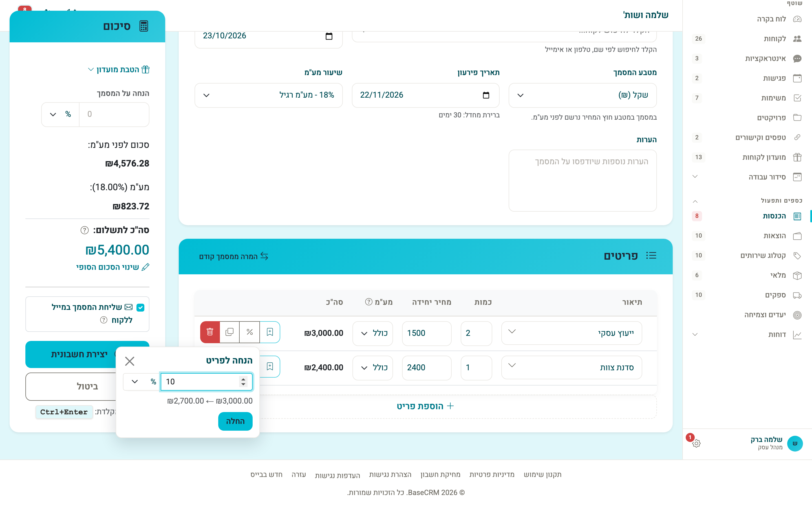The height and width of the screenshot is (508, 812).
Task: Open document discount % unit dropdown
Action: 60,114
